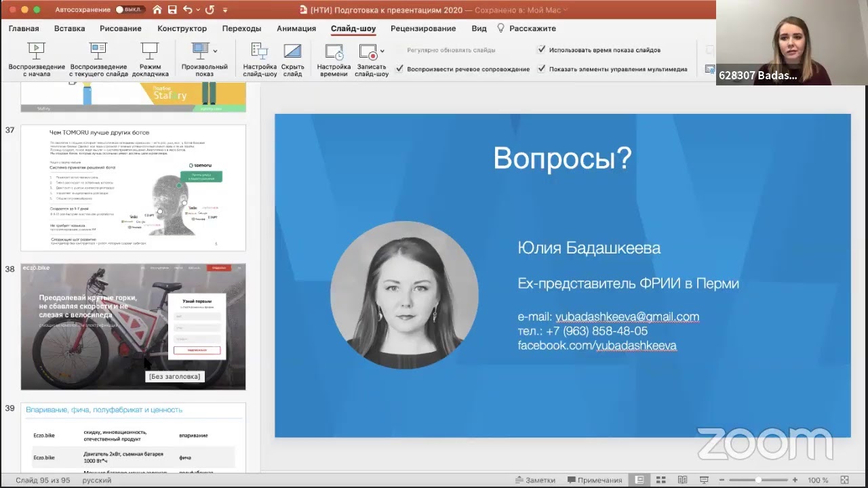Screen dimensions: 868x488
Task: Open the Примечания comments pane
Action: click(x=595, y=480)
